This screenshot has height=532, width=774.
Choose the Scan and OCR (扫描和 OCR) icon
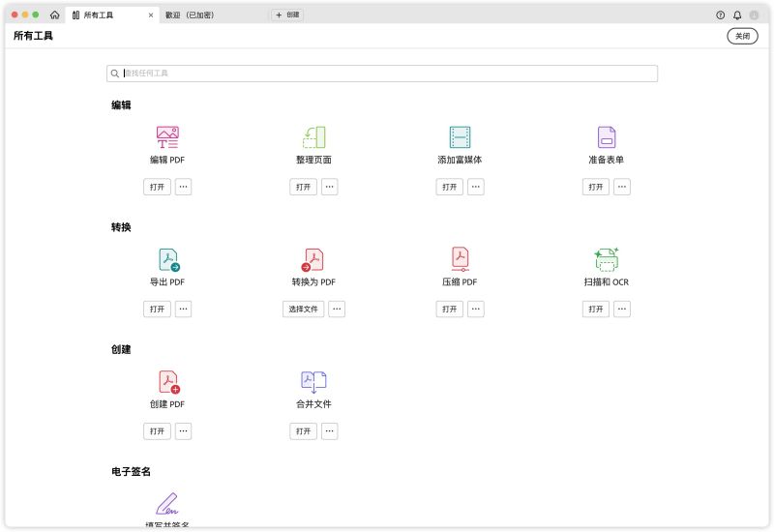click(607, 259)
